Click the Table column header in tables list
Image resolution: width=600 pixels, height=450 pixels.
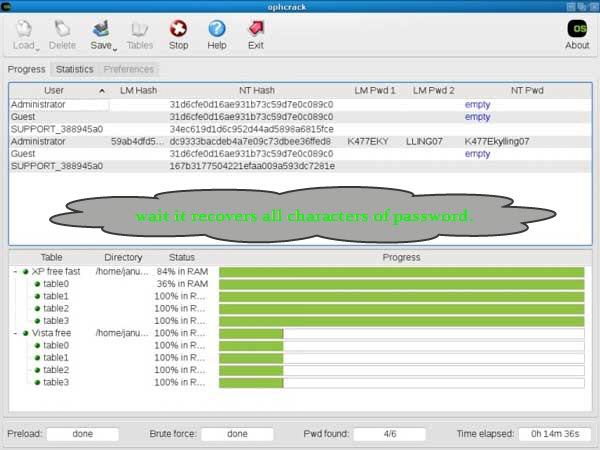click(x=52, y=257)
